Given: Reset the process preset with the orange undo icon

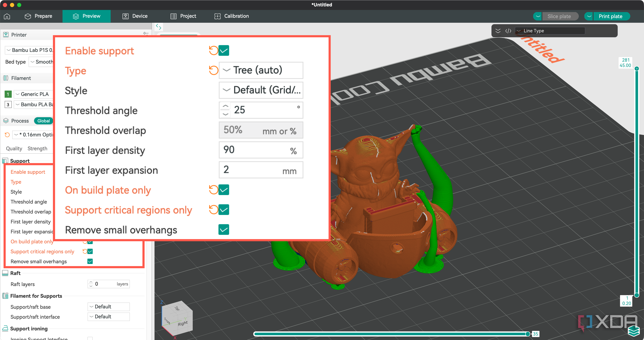Looking at the screenshot, I should [x=7, y=135].
